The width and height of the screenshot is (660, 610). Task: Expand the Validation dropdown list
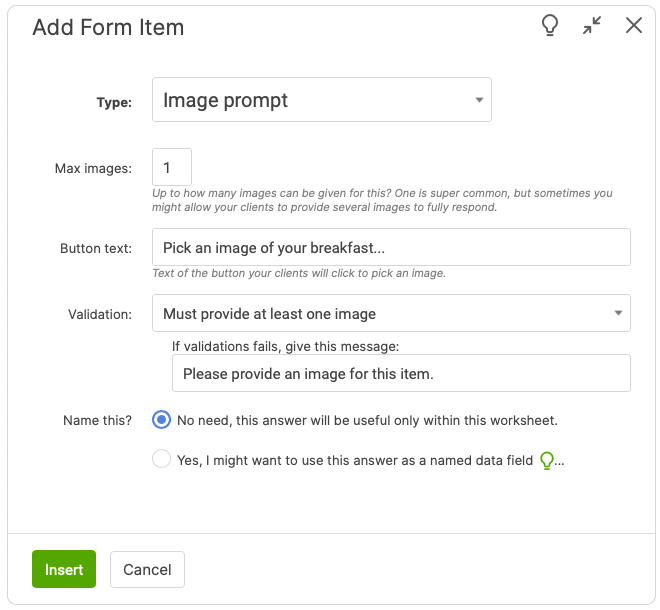click(x=390, y=314)
